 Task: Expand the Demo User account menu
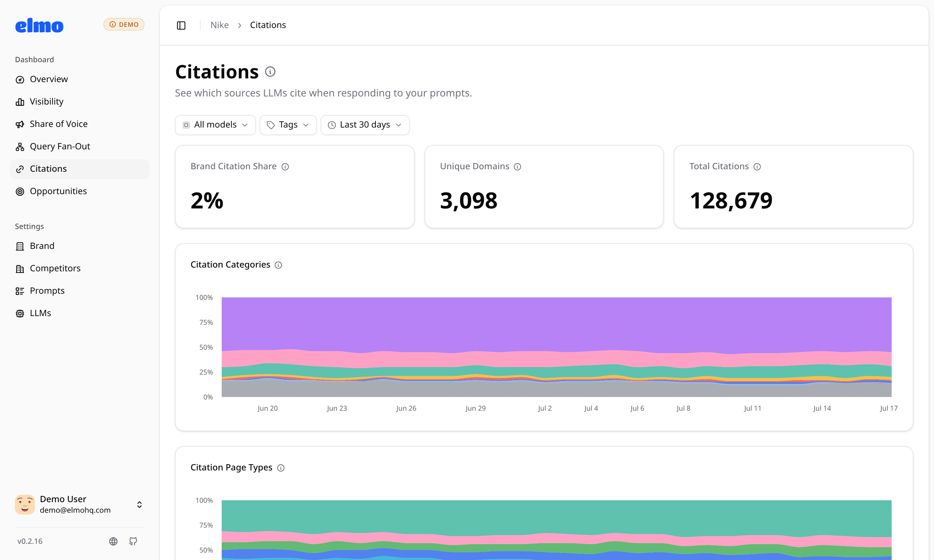[x=139, y=505]
